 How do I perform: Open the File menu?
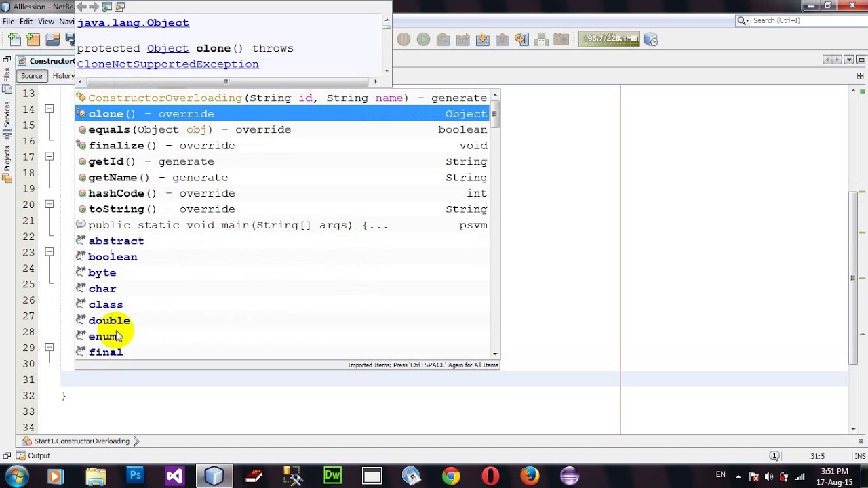pos(8,22)
